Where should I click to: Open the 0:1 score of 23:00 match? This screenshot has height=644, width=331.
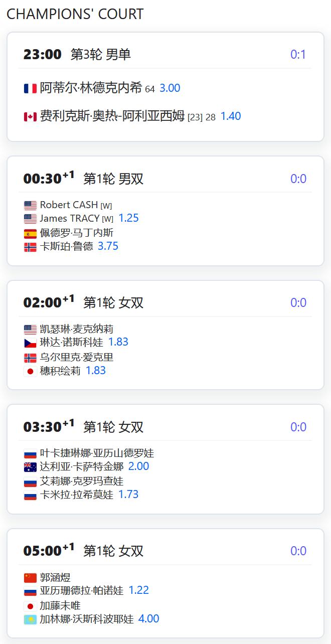298,55
